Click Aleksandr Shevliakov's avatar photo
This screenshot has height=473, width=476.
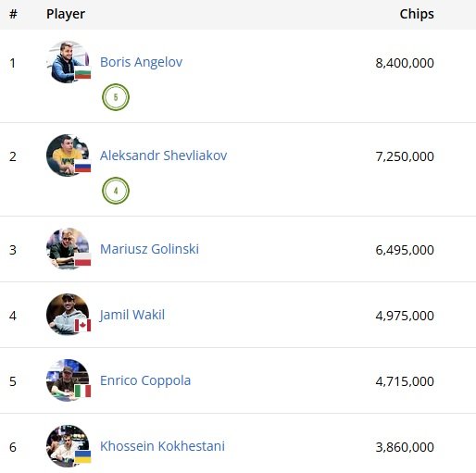(x=68, y=156)
